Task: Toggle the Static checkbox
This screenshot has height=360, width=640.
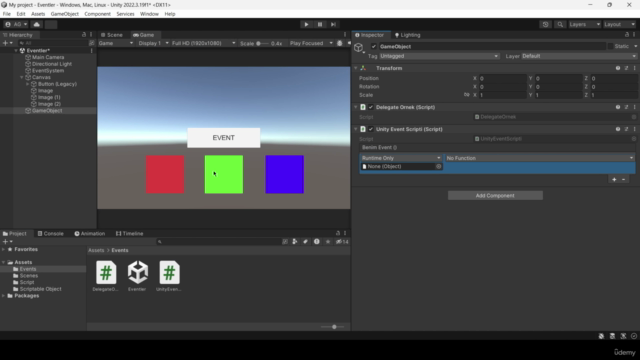Action: pyautogui.click(x=611, y=47)
